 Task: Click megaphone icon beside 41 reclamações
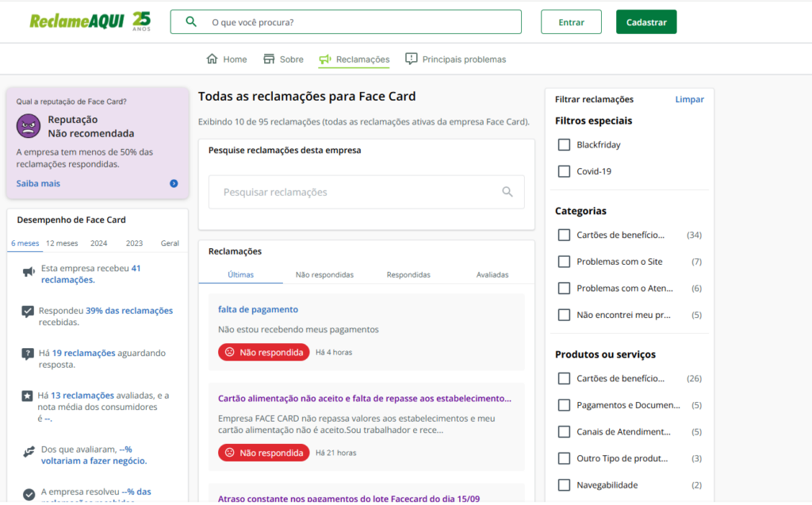pyautogui.click(x=29, y=271)
